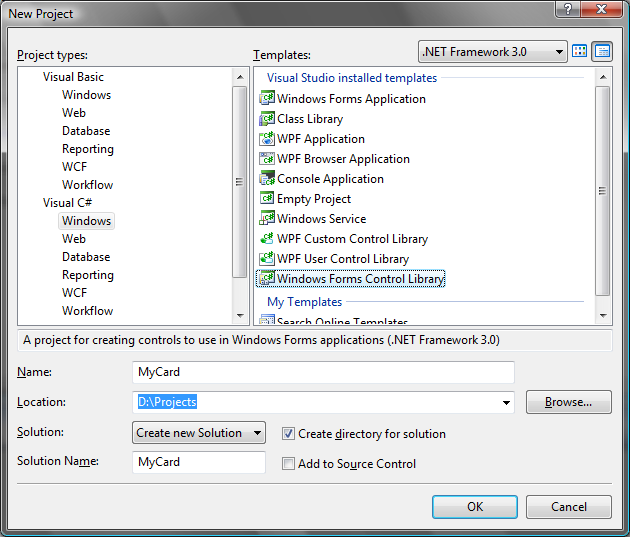Select the Windows Service template name
The height and width of the screenshot is (537, 630).
pyautogui.click(x=321, y=219)
